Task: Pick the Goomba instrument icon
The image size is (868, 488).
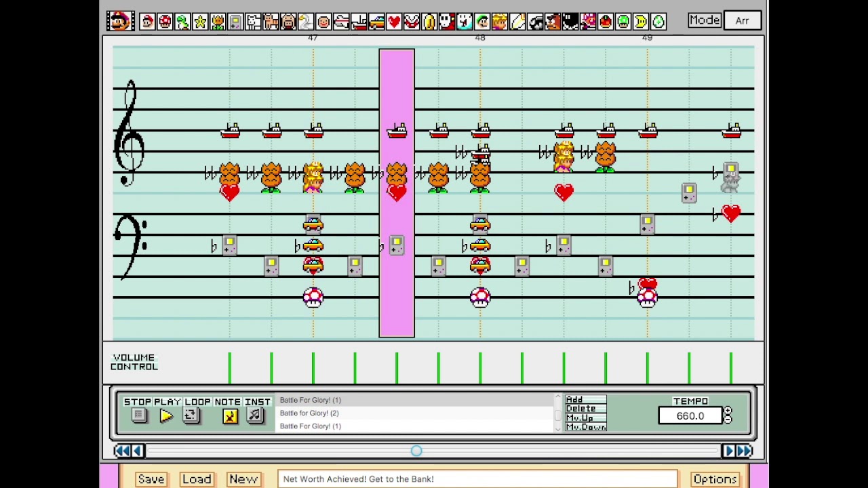Action: (553, 22)
